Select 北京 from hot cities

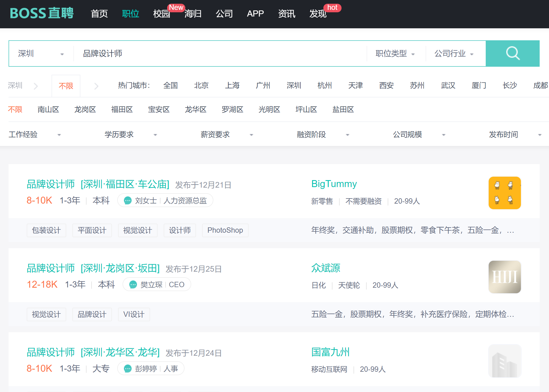tap(201, 85)
